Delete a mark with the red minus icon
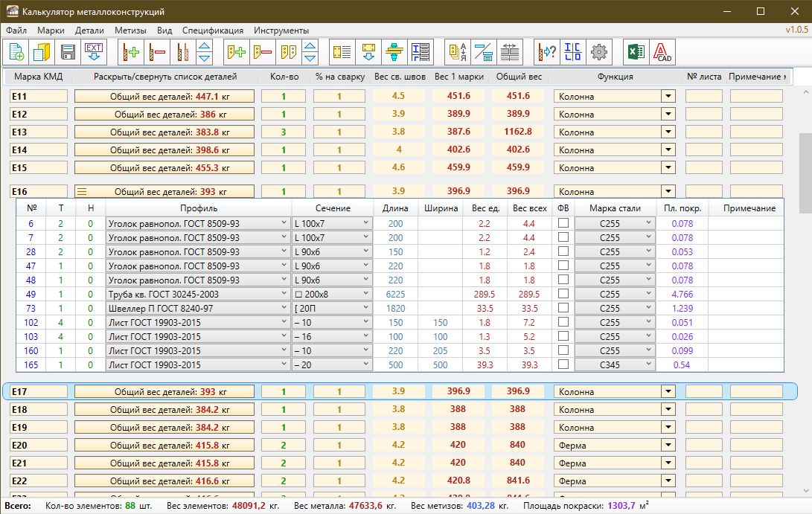The height and width of the screenshot is (514, 812). point(157,52)
